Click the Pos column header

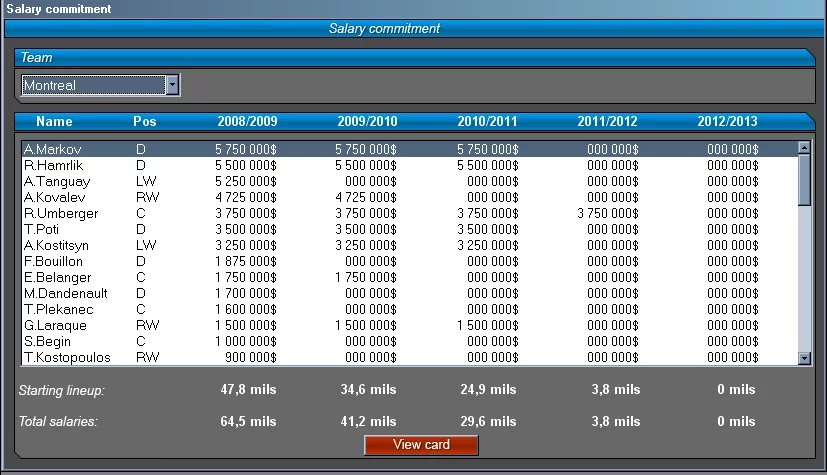pos(145,121)
